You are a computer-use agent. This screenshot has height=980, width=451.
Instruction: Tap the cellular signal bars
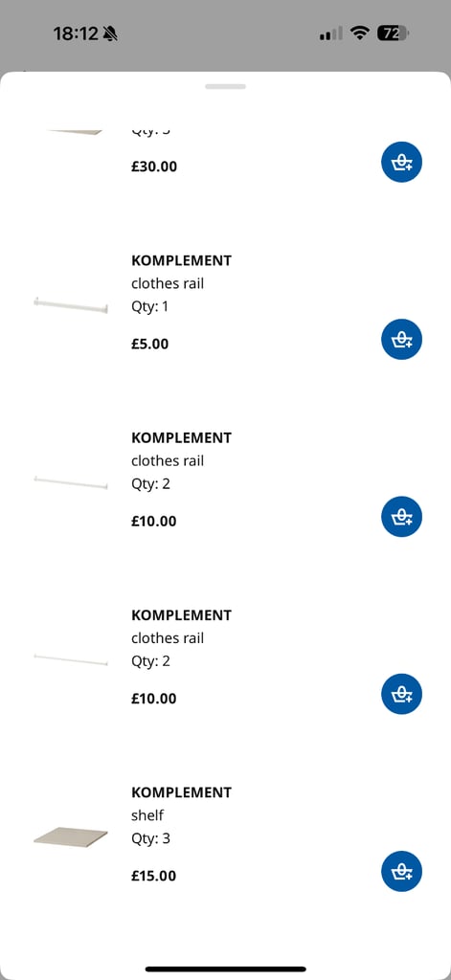(331, 33)
